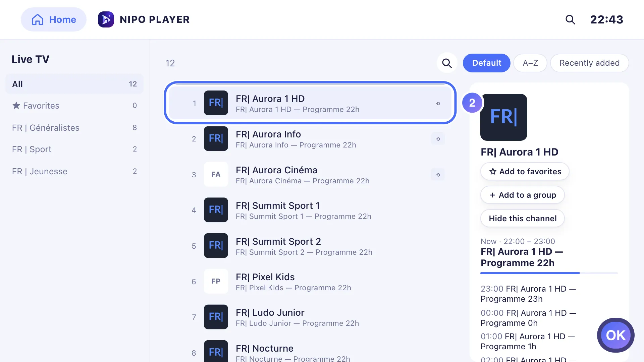Image resolution: width=644 pixels, height=362 pixels.
Task: Click FR| logo of Summit Sport 2
Action: [216, 245]
